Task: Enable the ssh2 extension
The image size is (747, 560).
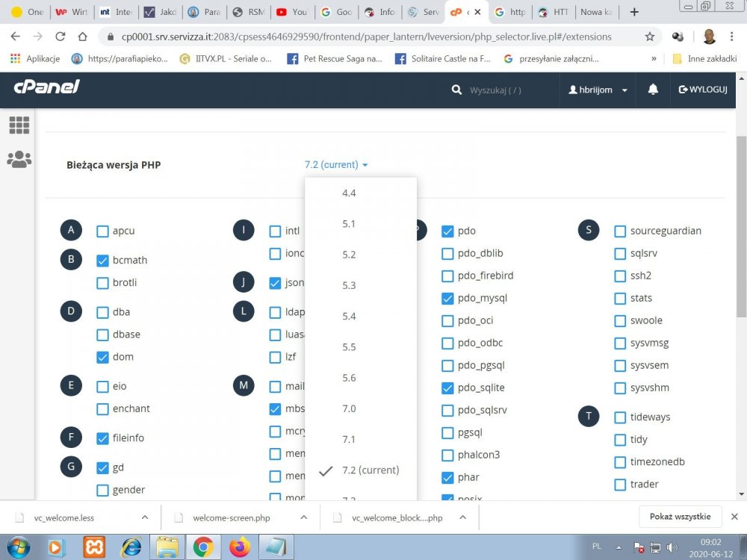Action: pyautogui.click(x=620, y=276)
